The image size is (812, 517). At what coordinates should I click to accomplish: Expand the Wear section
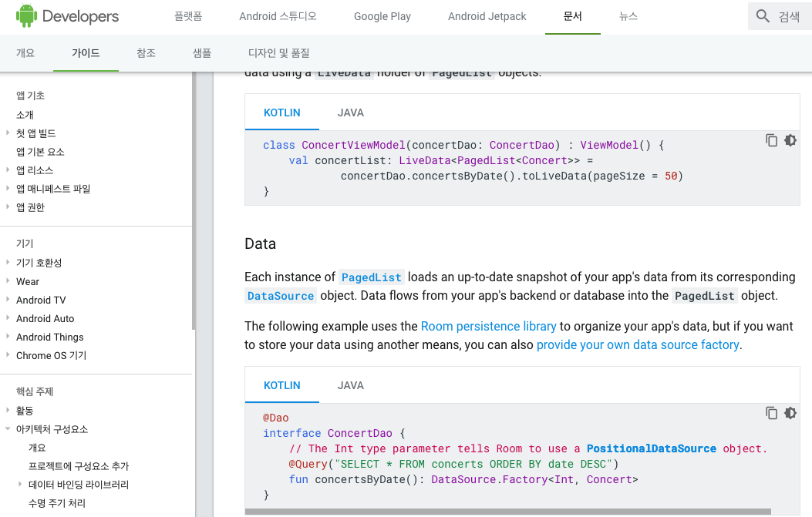(x=8, y=281)
